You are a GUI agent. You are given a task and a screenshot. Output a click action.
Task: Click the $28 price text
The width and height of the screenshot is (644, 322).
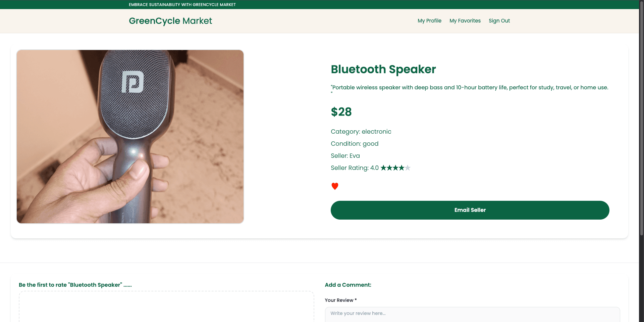pyautogui.click(x=341, y=112)
